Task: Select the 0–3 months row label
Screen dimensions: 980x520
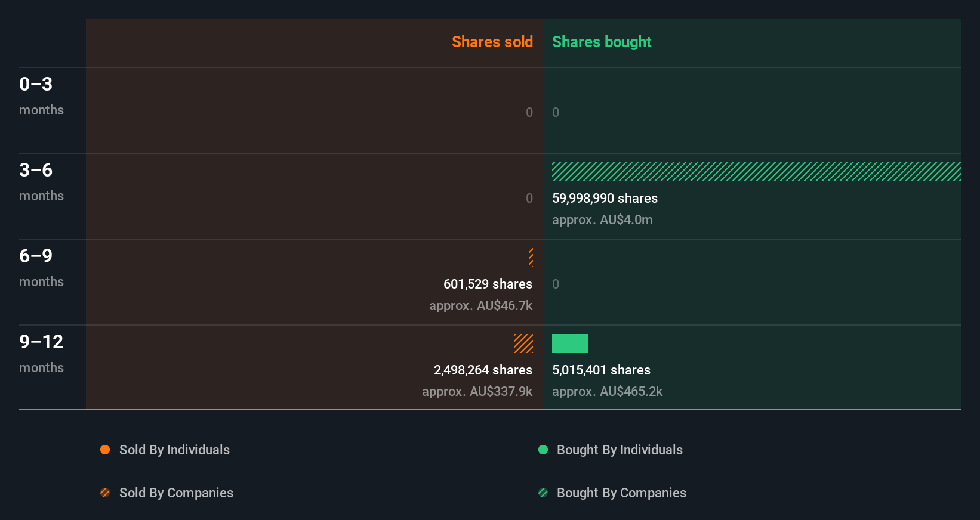Action: [41, 95]
